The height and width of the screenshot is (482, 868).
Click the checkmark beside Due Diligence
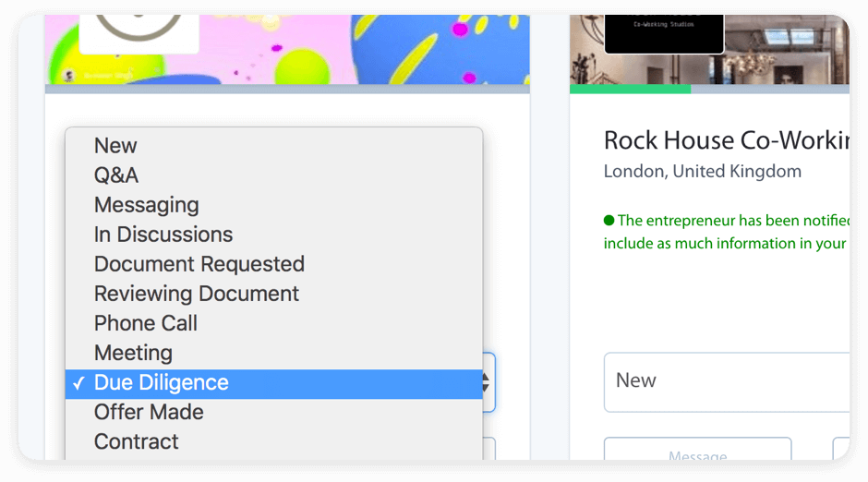click(78, 383)
